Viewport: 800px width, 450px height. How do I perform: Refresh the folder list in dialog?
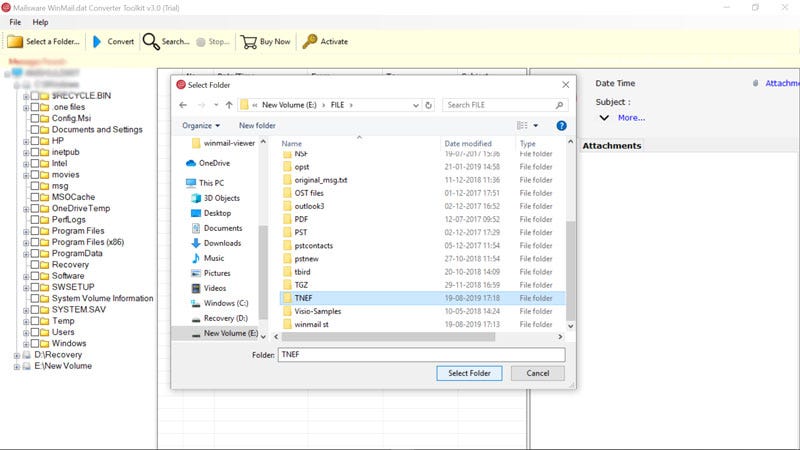pos(429,105)
